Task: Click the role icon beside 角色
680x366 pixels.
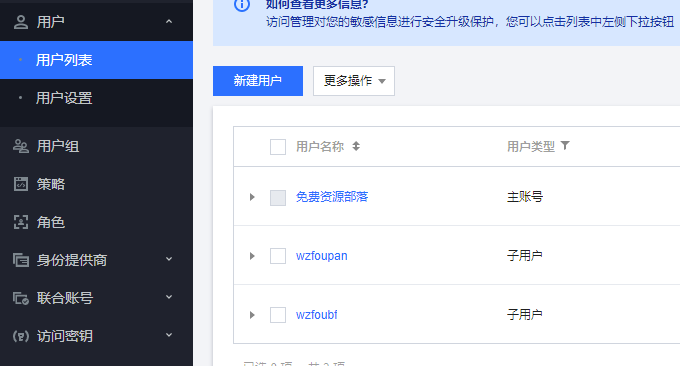Action: 21,222
